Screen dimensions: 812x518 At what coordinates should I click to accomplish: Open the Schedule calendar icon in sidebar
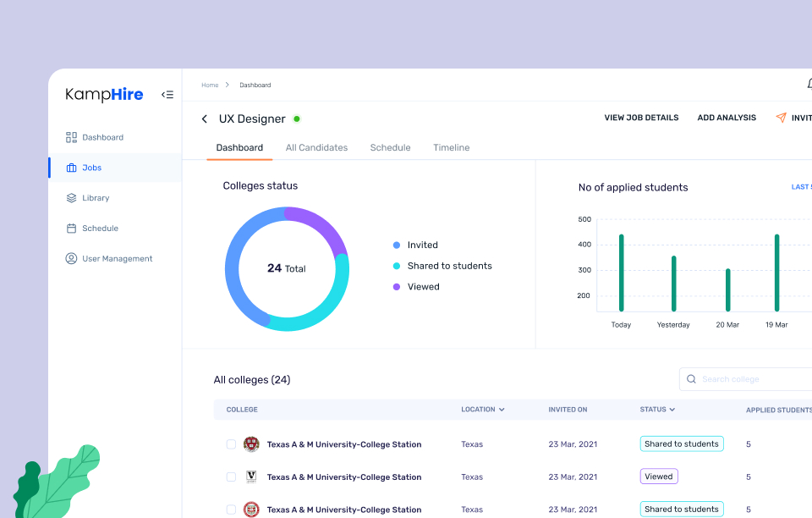tap(71, 229)
